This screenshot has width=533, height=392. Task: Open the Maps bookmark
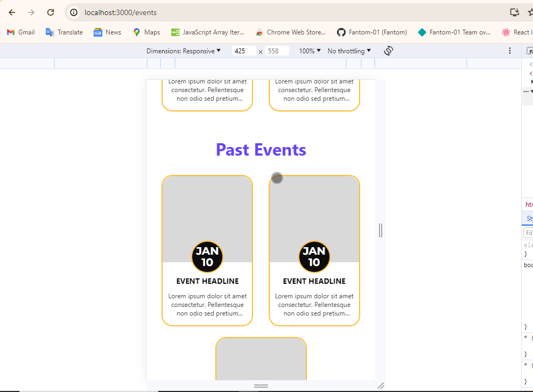click(x=146, y=32)
